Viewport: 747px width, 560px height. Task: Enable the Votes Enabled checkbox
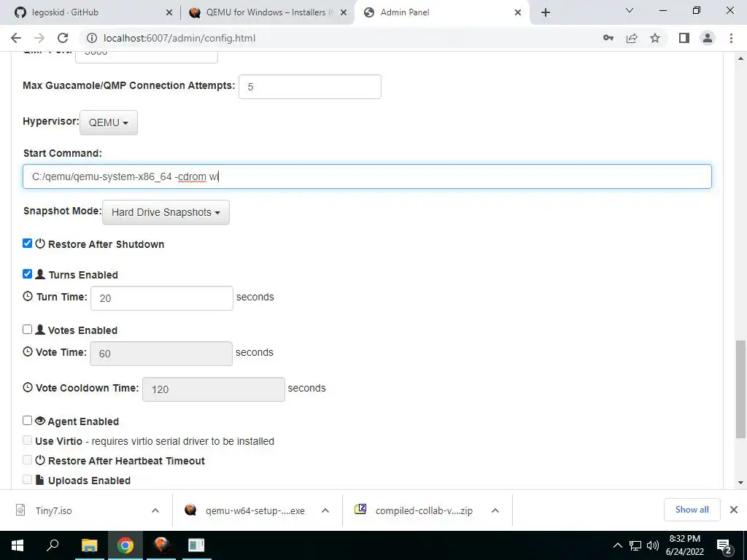(27, 329)
